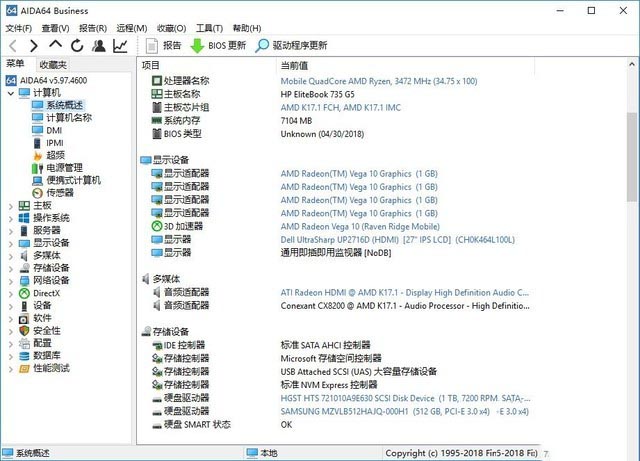This screenshot has width=640, height=461.
Task: Refresh the page with the Refresh icon
Action: tap(77, 46)
